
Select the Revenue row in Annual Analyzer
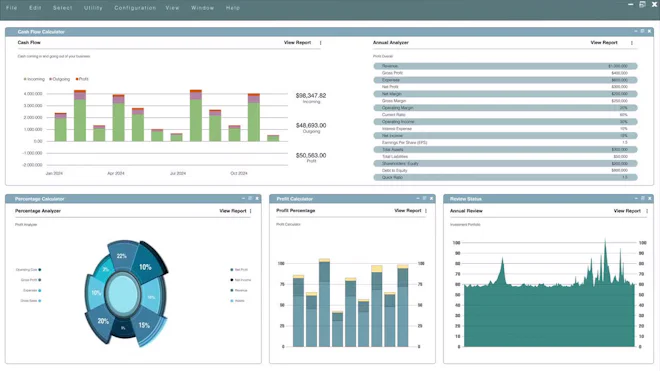point(505,66)
